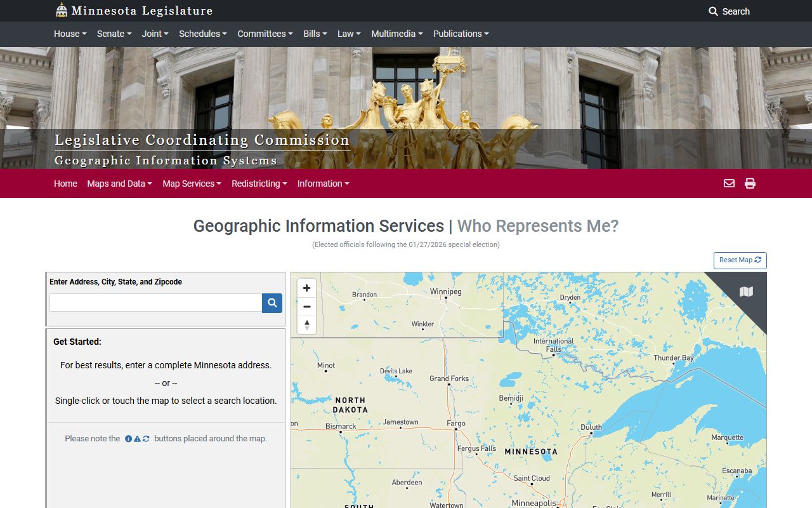Click the Devils Lake map label

396,371
